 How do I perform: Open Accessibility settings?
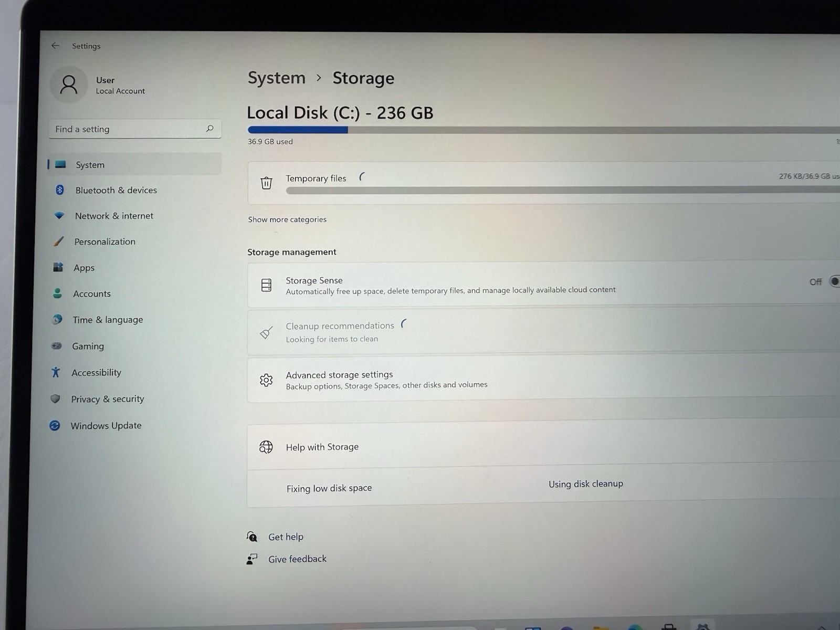tap(96, 372)
